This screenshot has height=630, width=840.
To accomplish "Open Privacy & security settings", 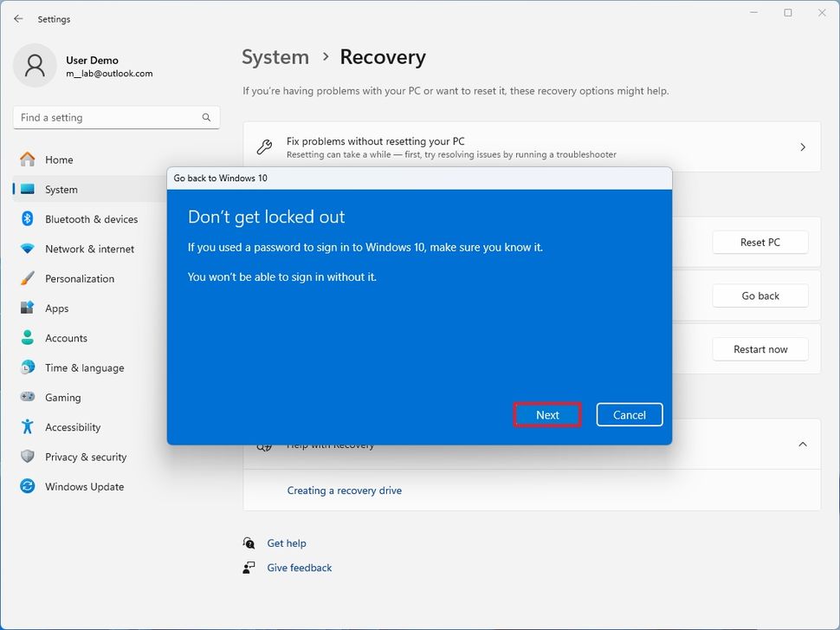I will [x=28, y=457].
